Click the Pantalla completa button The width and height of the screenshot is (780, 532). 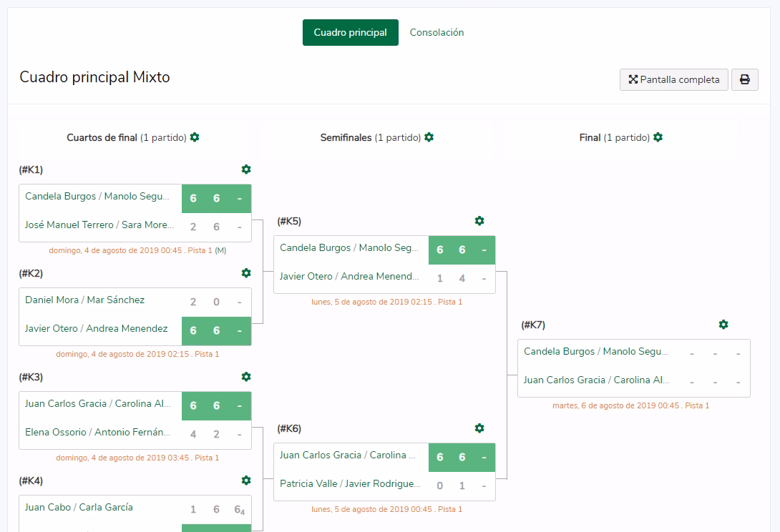[x=673, y=79]
